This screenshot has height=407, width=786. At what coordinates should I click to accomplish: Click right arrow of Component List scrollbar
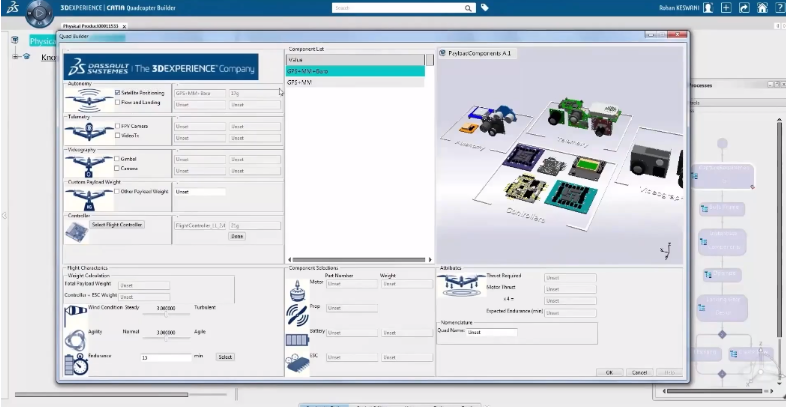[x=430, y=260]
